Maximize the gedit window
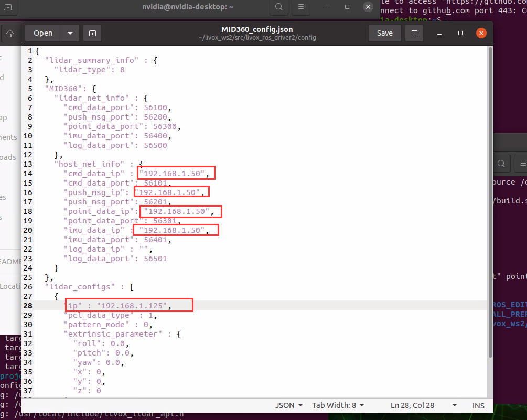 click(460, 33)
